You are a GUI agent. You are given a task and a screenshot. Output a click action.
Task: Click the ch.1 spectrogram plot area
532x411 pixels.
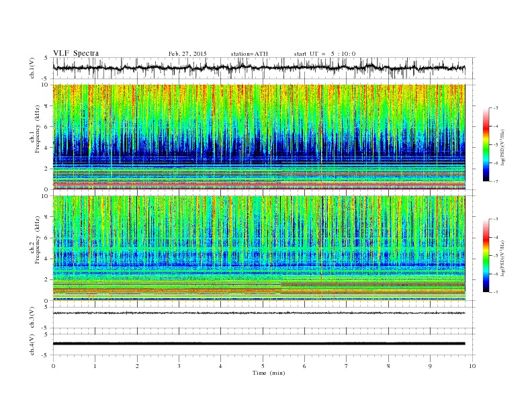[x=259, y=137]
